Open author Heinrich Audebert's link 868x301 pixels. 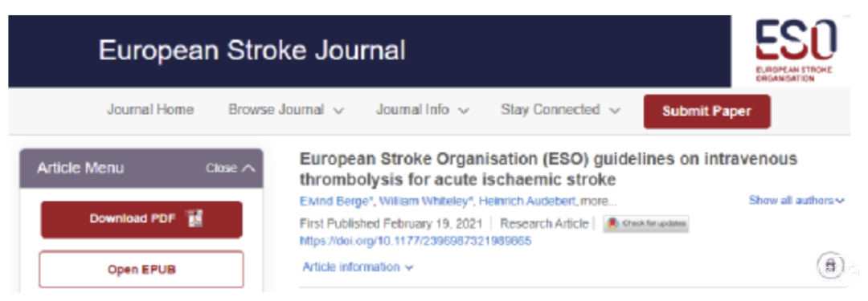pos(528,202)
